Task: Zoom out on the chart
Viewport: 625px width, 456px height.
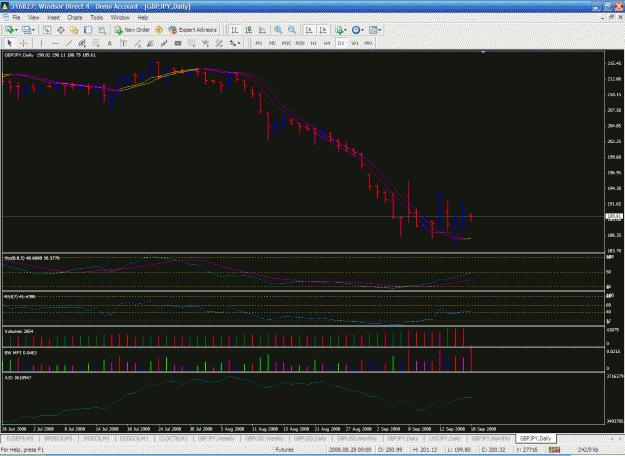Action: coord(292,30)
